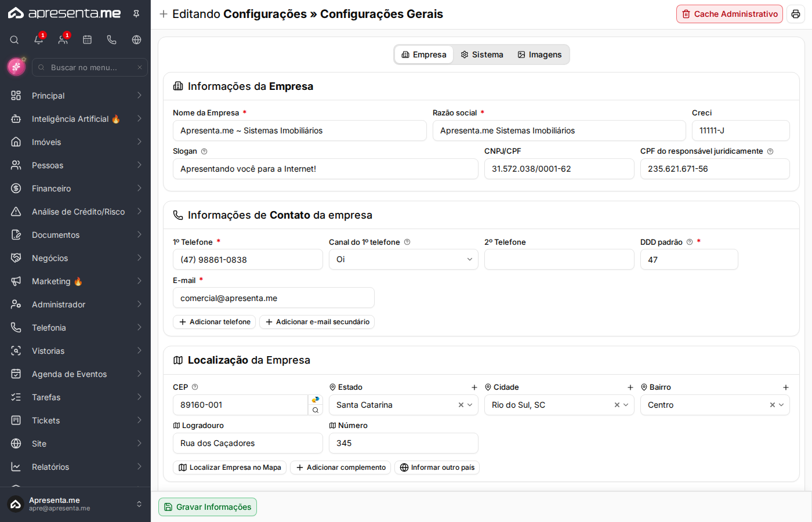Clear the Centro neighborhood selection
This screenshot has height=522, width=812.
tap(773, 405)
